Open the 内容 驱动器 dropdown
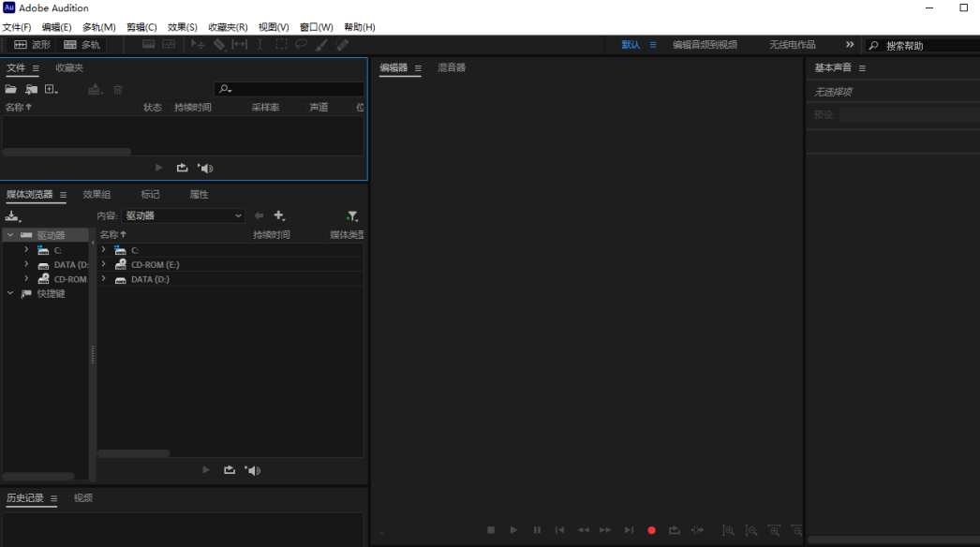Viewport: 980px width, 547px height. coord(183,215)
